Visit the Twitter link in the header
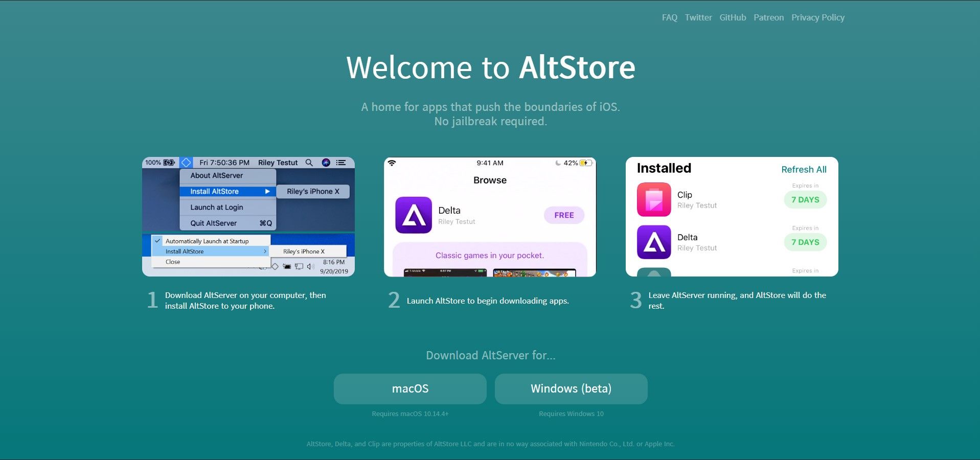This screenshot has height=460, width=980. [x=698, y=17]
